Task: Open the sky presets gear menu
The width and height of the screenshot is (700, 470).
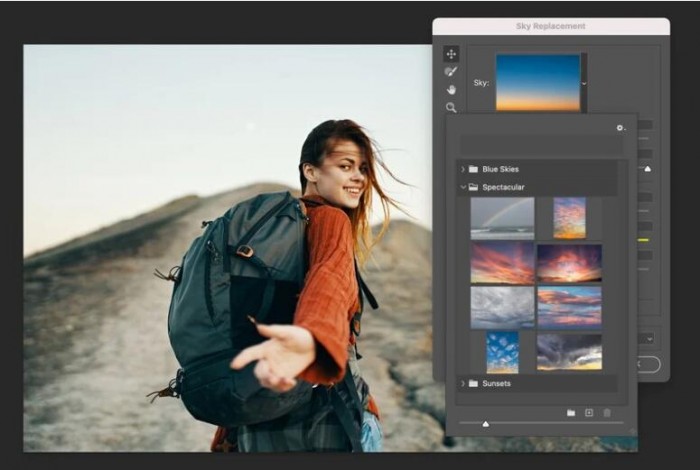Action: pyautogui.click(x=621, y=128)
